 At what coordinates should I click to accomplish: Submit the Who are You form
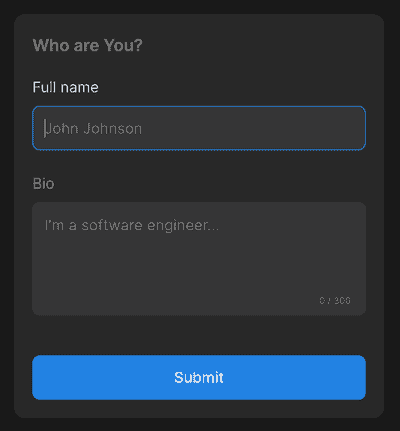coord(199,377)
